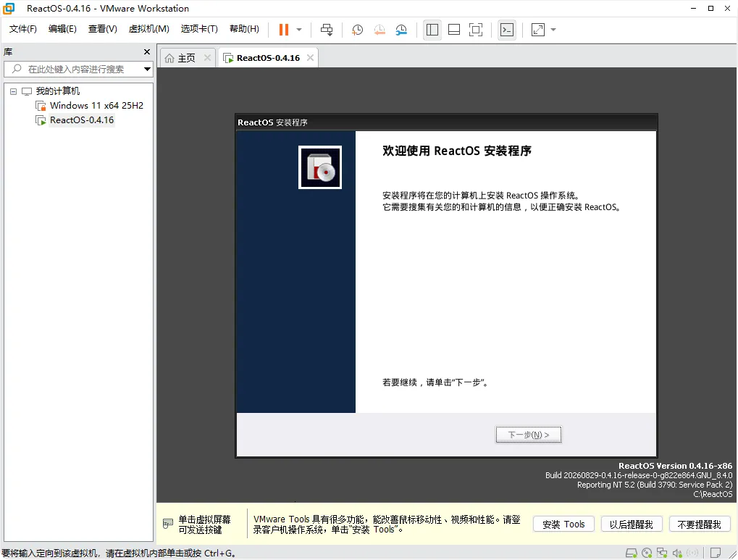The width and height of the screenshot is (738, 560).
Task: Open the 文件(F) menu
Action: (22, 29)
